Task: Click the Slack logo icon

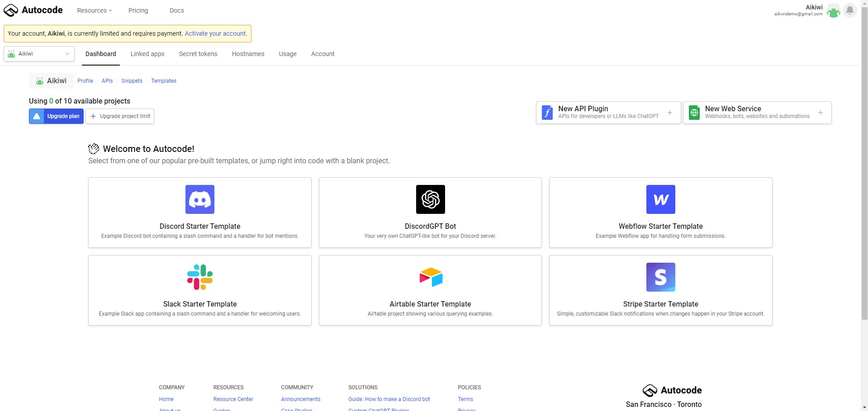Action: point(200,277)
